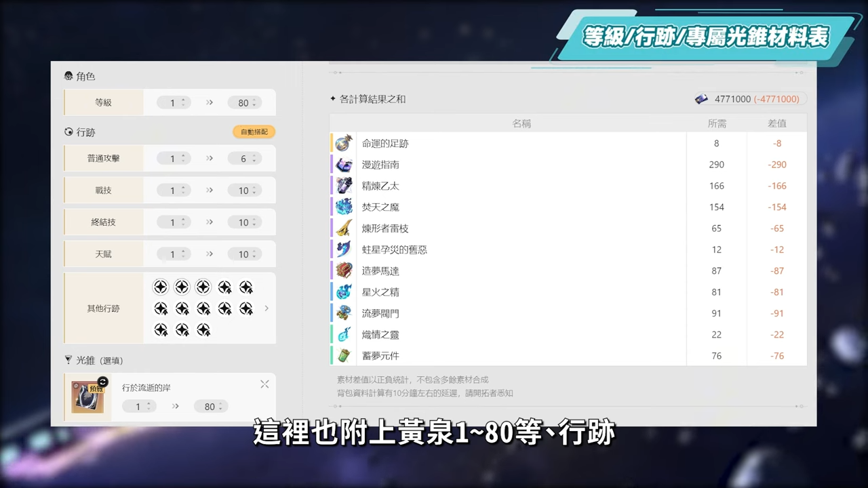
Task: Click the 終結技 starting level 1 stepper
Action: pyautogui.click(x=176, y=222)
